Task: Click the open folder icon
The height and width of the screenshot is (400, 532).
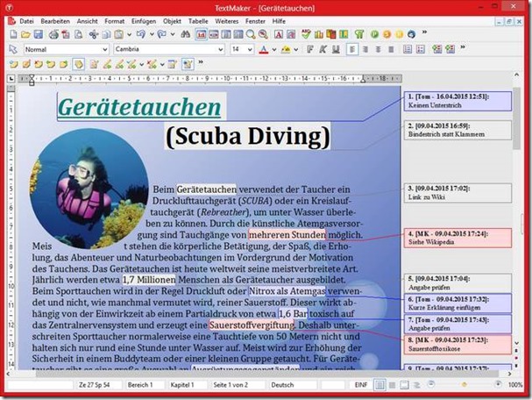Action: 25,34
